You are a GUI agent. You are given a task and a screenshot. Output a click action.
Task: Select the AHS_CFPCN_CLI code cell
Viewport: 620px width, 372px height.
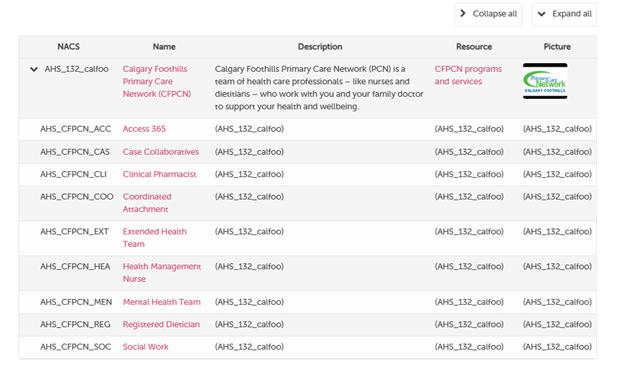pos(73,174)
